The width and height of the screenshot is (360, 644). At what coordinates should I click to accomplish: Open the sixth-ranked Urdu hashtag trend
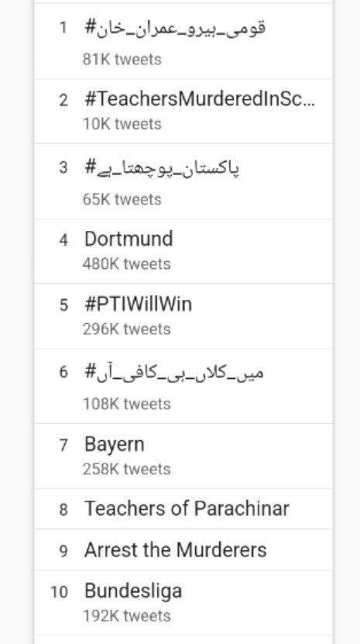pos(183,386)
